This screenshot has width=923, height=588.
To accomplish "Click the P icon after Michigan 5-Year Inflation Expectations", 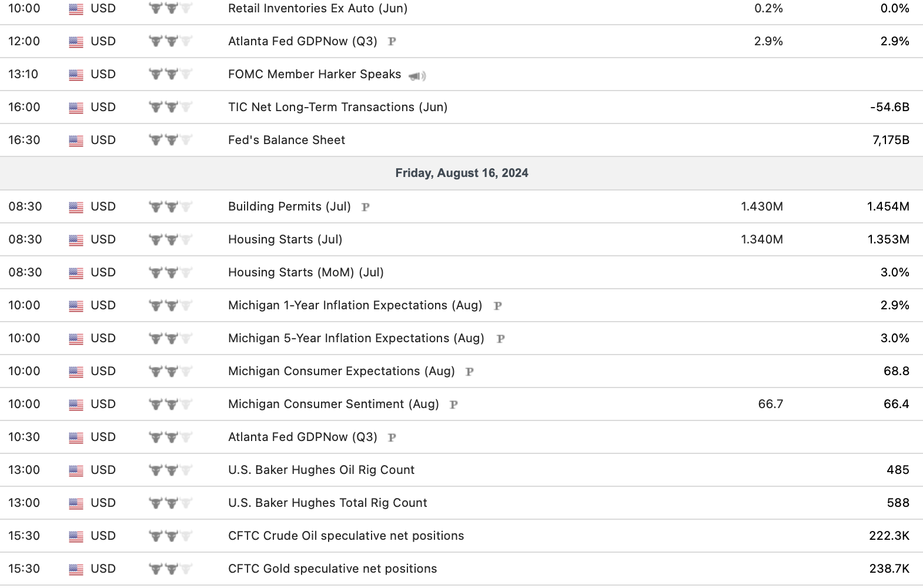I will pos(500,339).
